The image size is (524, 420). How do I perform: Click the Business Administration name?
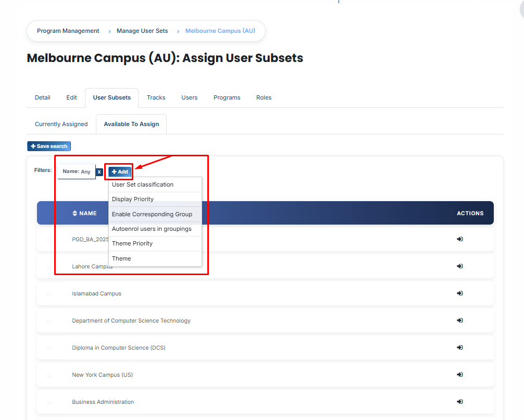tap(103, 402)
